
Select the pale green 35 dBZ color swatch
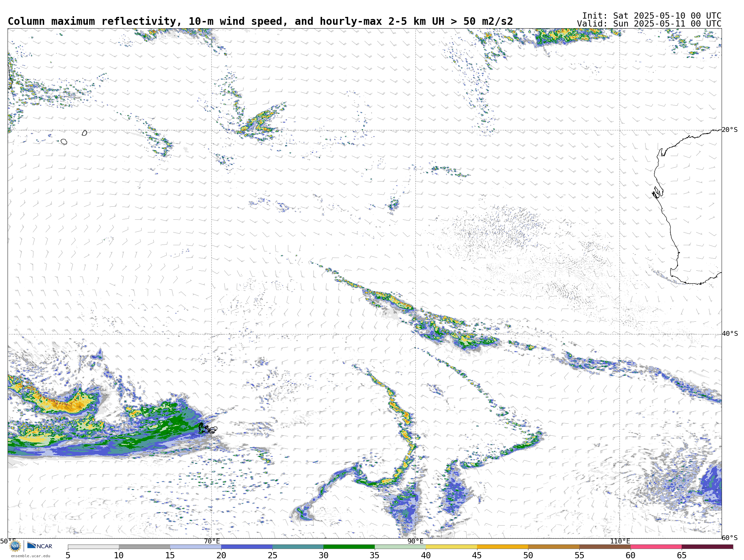tap(400, 547)
